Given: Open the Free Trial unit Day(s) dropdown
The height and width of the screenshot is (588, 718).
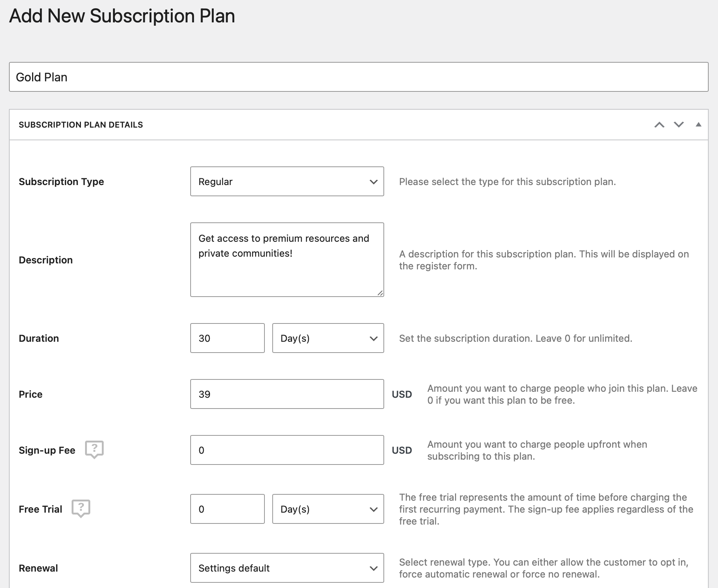Looking at the screenshot, I should click(328, 509).
